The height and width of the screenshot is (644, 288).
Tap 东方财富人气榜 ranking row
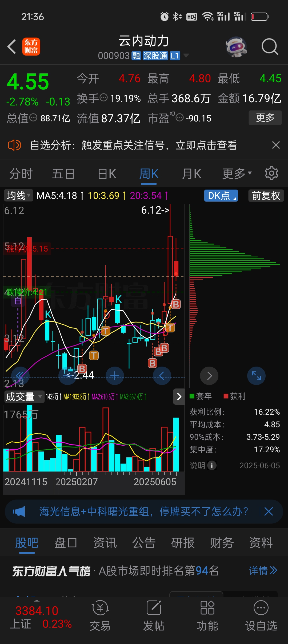tap(144, 571)
